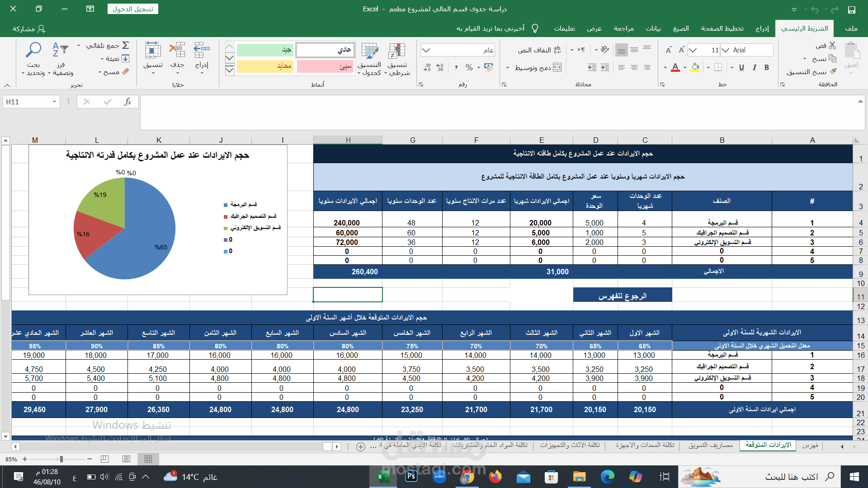The image size is (868, 488).
Task: Click the Undo arrow in title bar
Action: (815, 9)
